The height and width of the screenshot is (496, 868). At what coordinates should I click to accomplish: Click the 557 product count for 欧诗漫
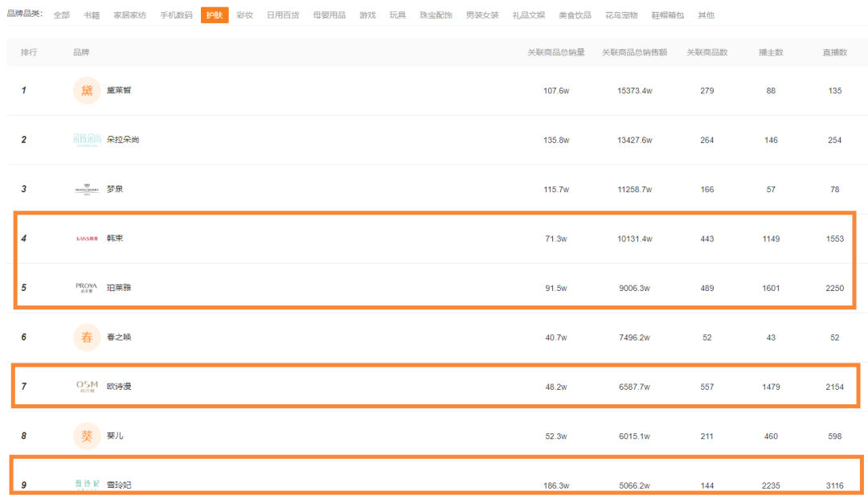point(707,387)
